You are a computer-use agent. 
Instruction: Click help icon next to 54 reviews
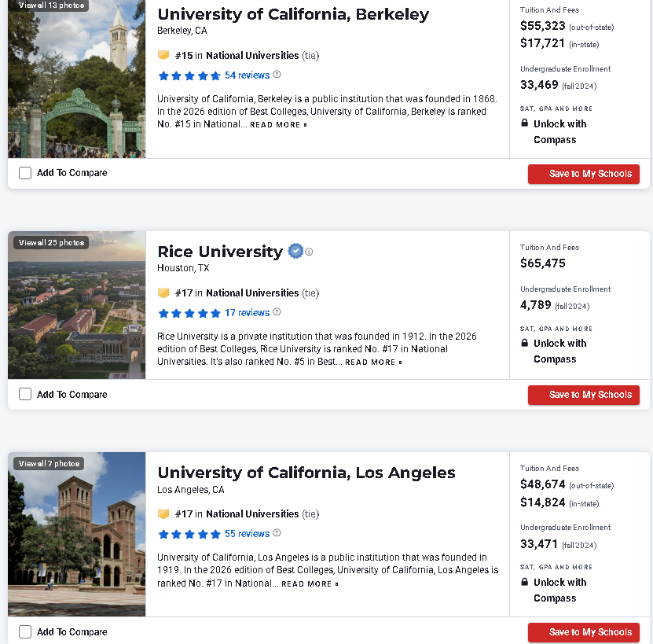tap(277, 75)
